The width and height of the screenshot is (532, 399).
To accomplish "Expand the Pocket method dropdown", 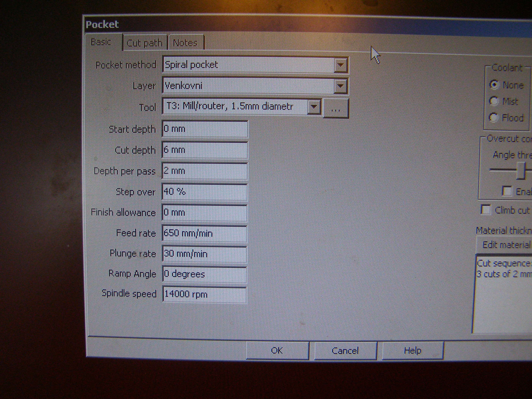I will point(340,65).
